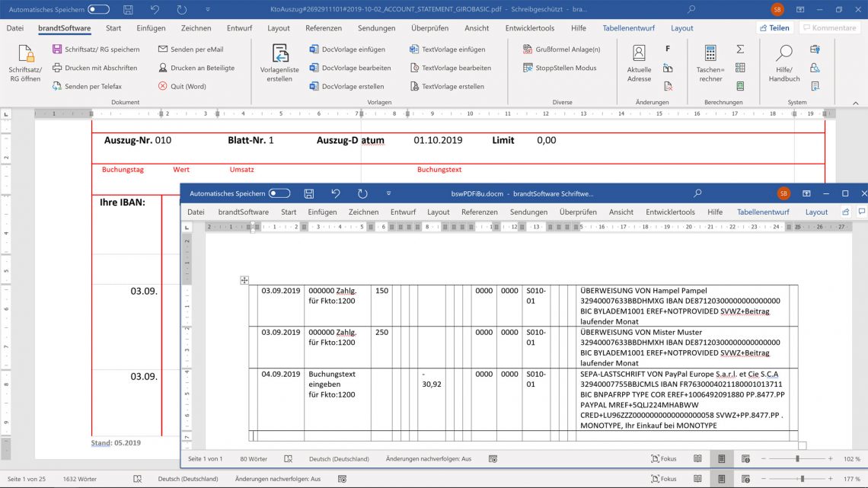
Task: Open ribbon display options in the bswPDFiBu.docm title bar
Action: (806, 193)
